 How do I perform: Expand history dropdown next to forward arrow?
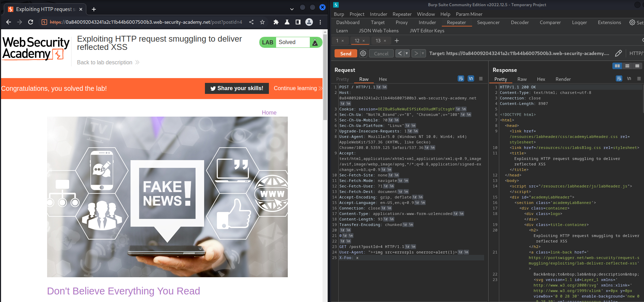[423, 53]
